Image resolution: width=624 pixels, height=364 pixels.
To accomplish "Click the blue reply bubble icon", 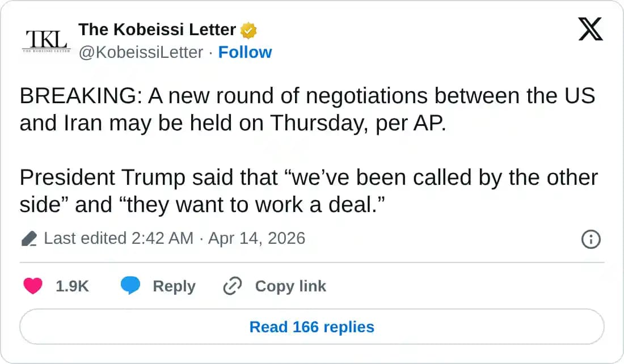I will 130,286.
